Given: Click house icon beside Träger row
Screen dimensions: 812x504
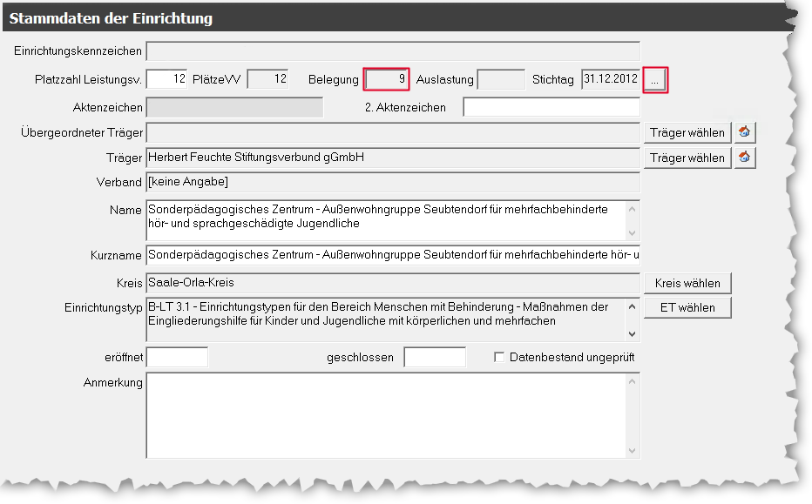Looking at the screenshot, I should coord(744,158).
